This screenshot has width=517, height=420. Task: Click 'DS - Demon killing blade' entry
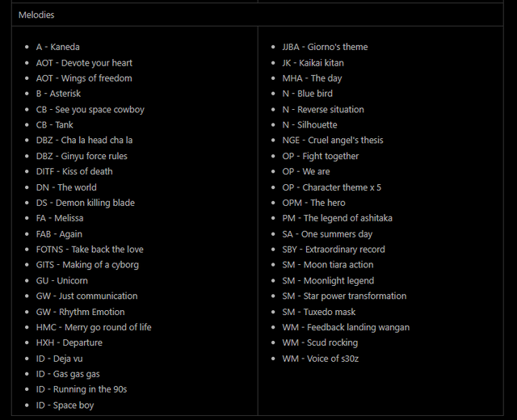click(86, 203)
